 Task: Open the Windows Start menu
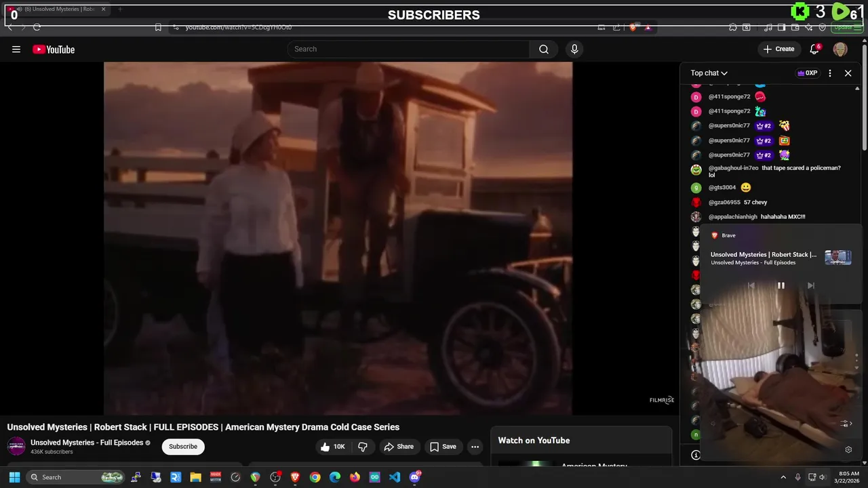(14, 477)
